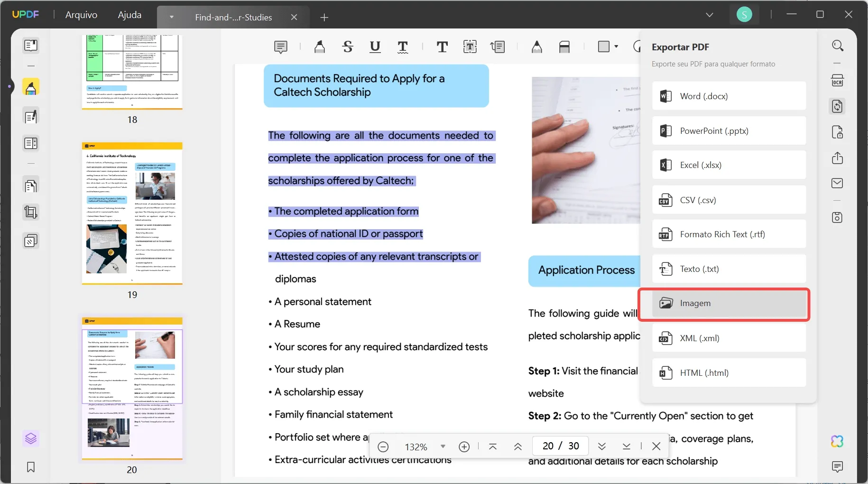This screenshot has height=484, width=868.
Task: Open the sticky note comment tool
Action: (x=281, y=47)
